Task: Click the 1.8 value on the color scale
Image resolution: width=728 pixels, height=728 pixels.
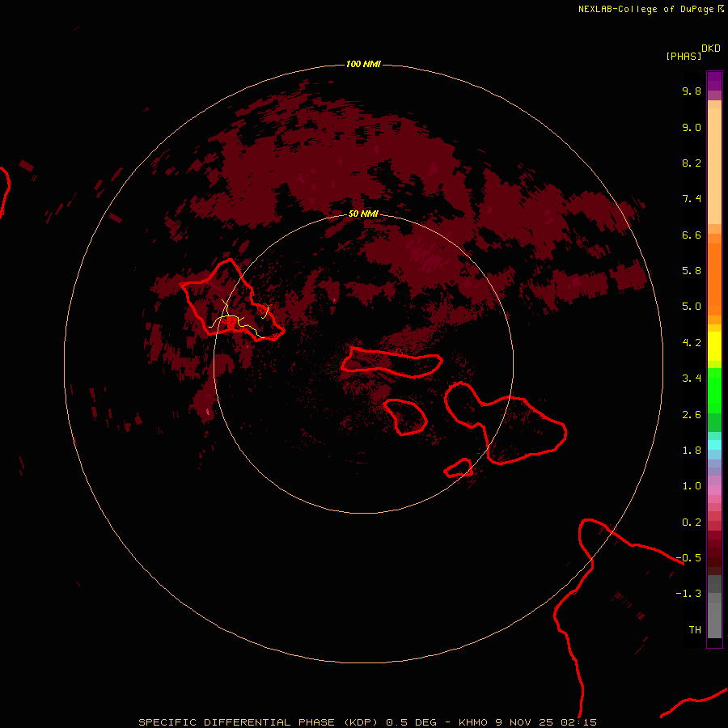Action: pyautogui.click(x=692, y=451)
